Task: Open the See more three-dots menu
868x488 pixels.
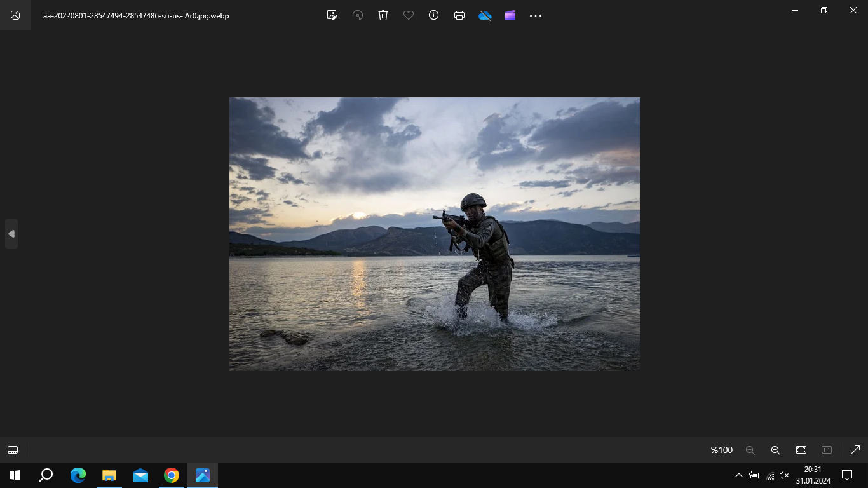Action: coord(536,15)
